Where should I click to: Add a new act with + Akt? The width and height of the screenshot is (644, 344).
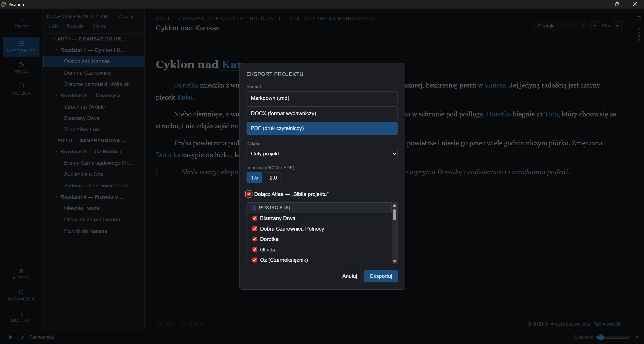pos(54,26)
